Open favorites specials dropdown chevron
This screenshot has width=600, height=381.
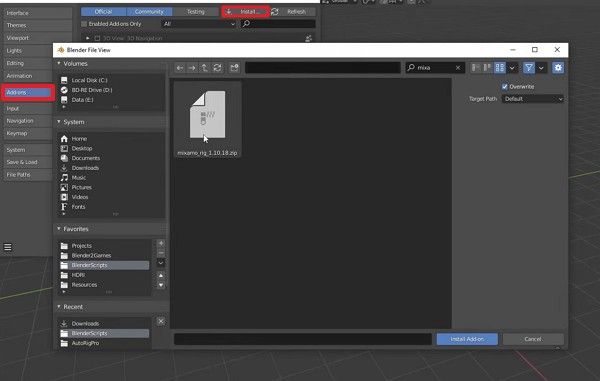(x=161, y=263)
